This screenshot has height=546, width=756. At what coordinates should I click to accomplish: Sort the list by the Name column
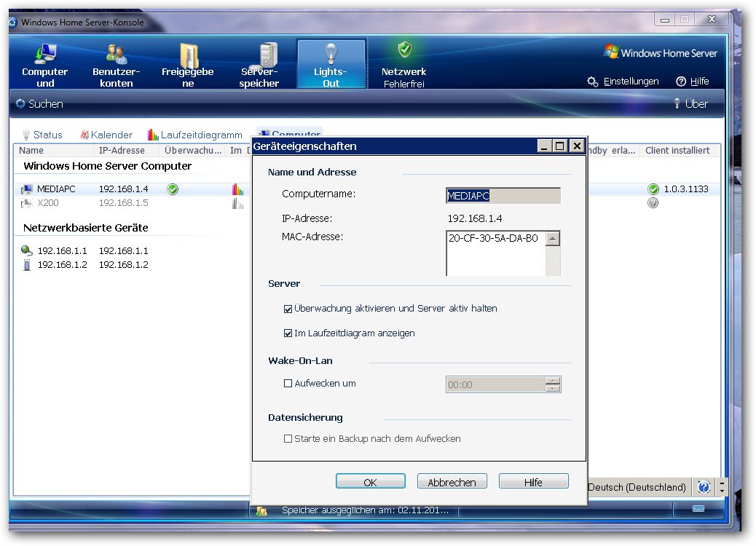tap(53, 151)
